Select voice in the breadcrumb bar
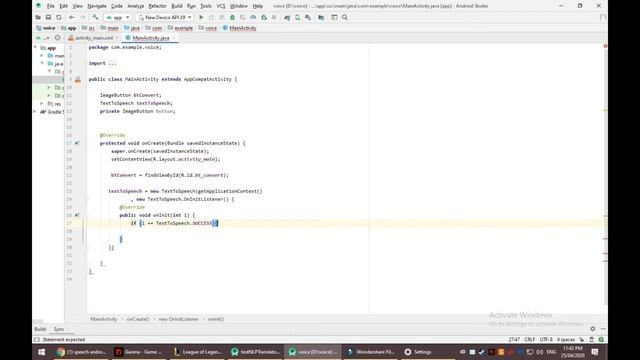This screenshot has height=360, width=640. (x=46, y=28)
